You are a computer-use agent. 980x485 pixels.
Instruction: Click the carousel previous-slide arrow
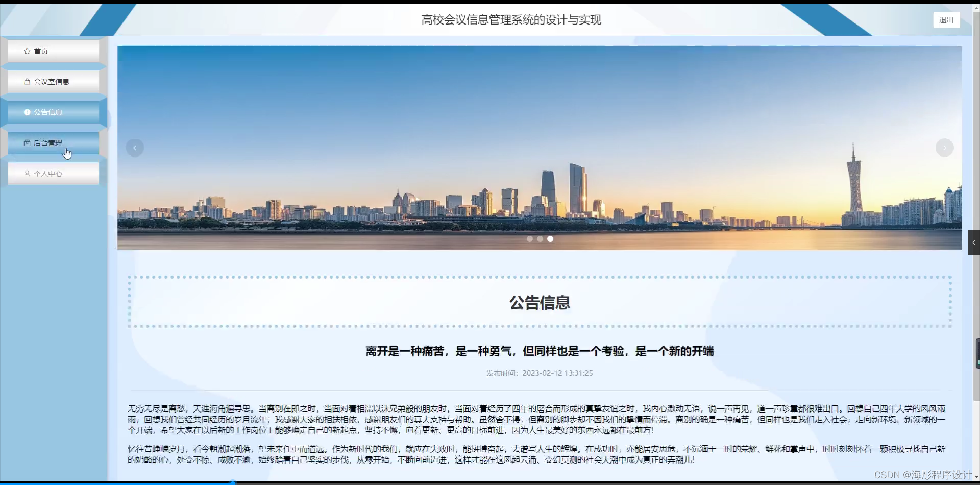(x=134, y=148)
